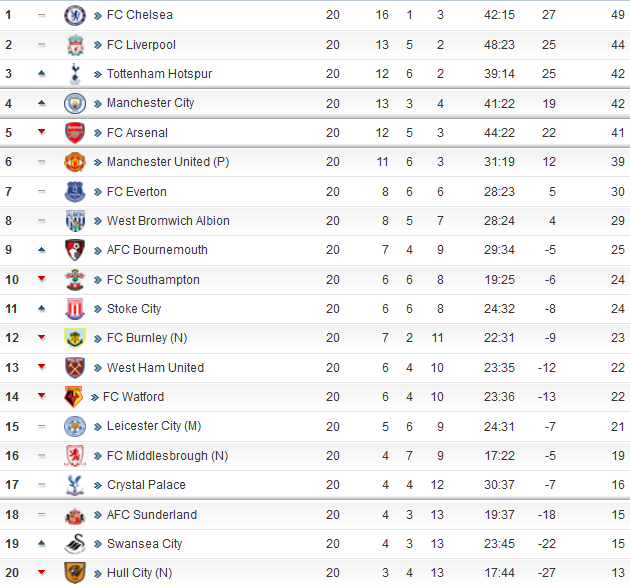The height and width of the screenshot is (588, 630).
Task: Click the Crystal Palace eagle crest
Action: pos(75,485)
